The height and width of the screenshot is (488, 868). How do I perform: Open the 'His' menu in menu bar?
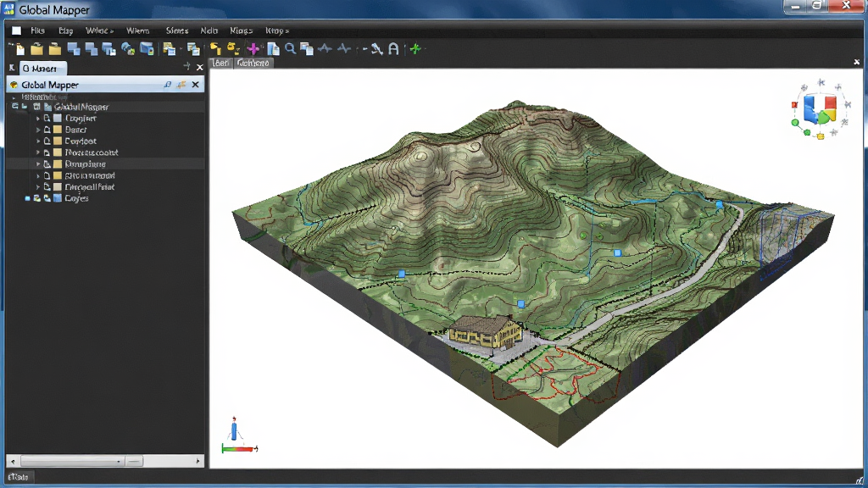tap(37, 30)
